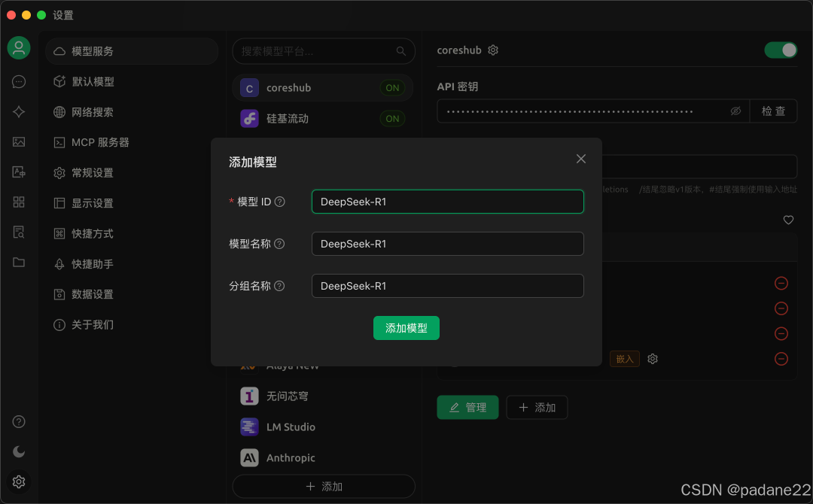
Task: Open the files folder sidebar icon
Action: coord(19,262)
